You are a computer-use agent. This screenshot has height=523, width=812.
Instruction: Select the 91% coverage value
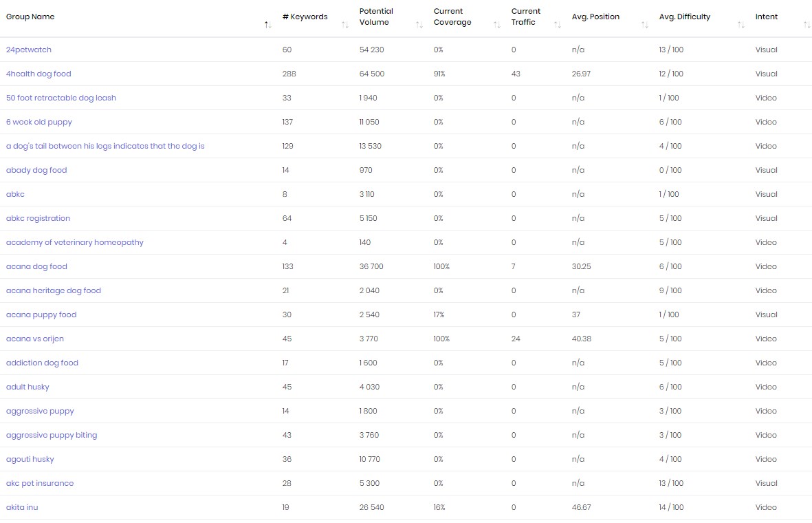pyautogui.click(x=439, y=74)
